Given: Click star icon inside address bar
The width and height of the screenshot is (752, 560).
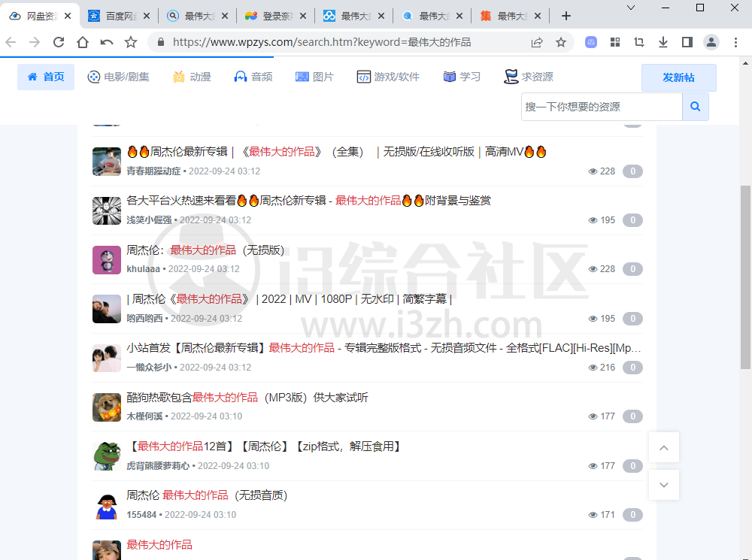Looking at the screenshot, I should coord(561,42).
